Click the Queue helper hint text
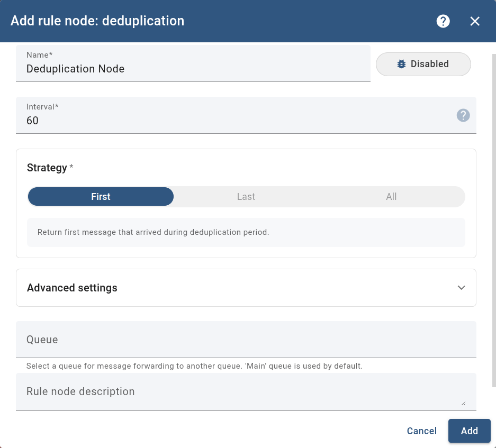 [194, 366]
